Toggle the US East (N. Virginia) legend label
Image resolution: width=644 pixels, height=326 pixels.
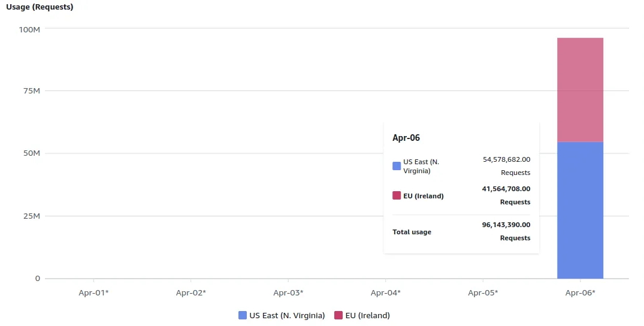pos(287,315)
